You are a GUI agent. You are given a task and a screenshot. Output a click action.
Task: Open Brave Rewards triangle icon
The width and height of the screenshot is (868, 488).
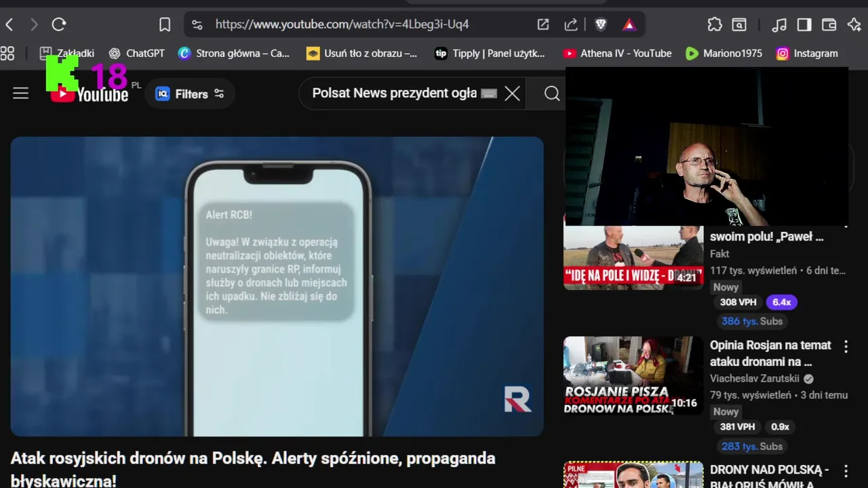[x=629, y=25]
